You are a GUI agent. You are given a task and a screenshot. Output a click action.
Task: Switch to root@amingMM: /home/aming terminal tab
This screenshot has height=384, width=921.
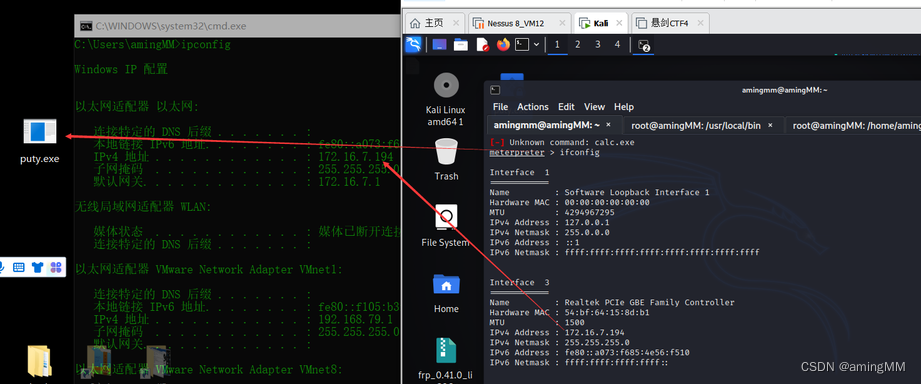pos(853,125)
